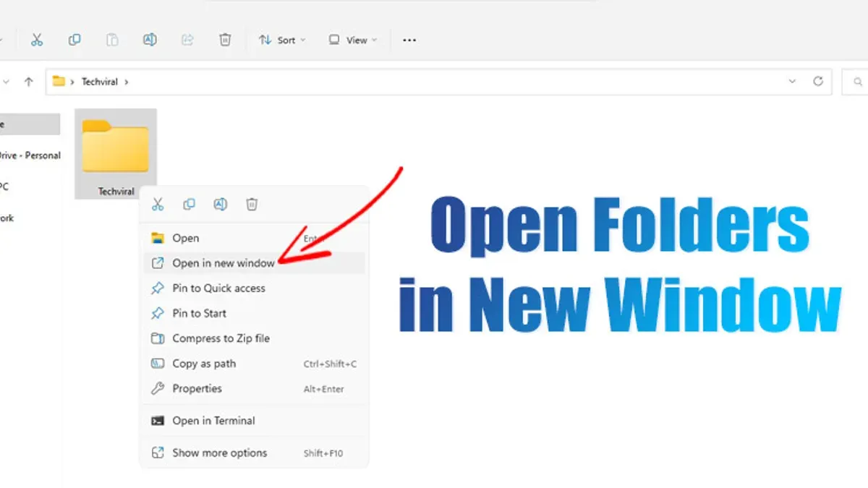Click the search box
The width and height of the screenshot is (868, 488).
pyautogui.click(x=855, y=82)
